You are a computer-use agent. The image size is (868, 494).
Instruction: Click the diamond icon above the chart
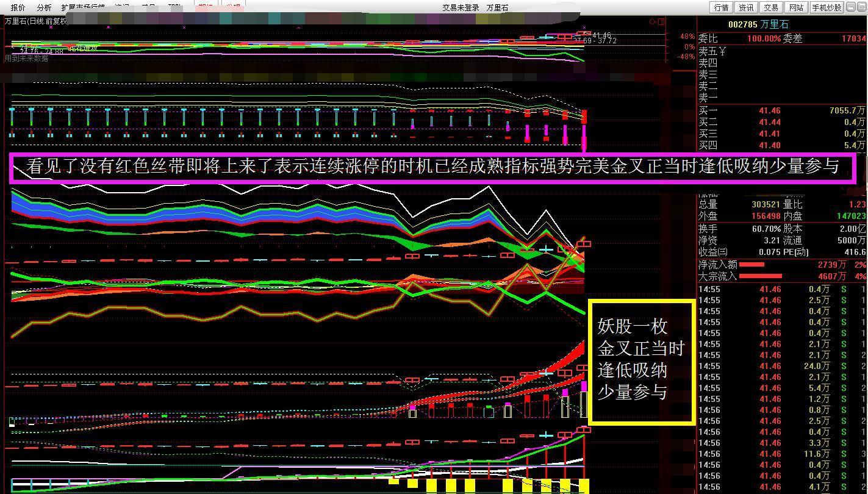point(653,21)
